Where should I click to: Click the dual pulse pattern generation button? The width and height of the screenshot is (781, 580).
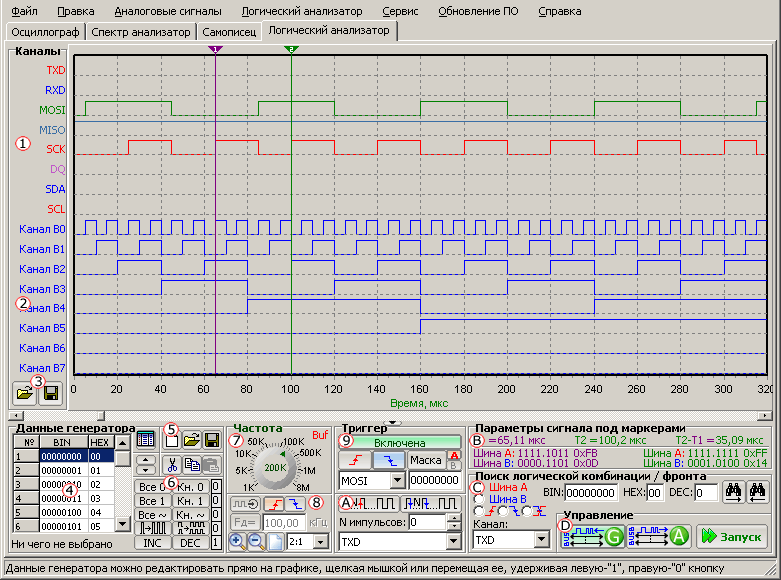tap(190, 528)
